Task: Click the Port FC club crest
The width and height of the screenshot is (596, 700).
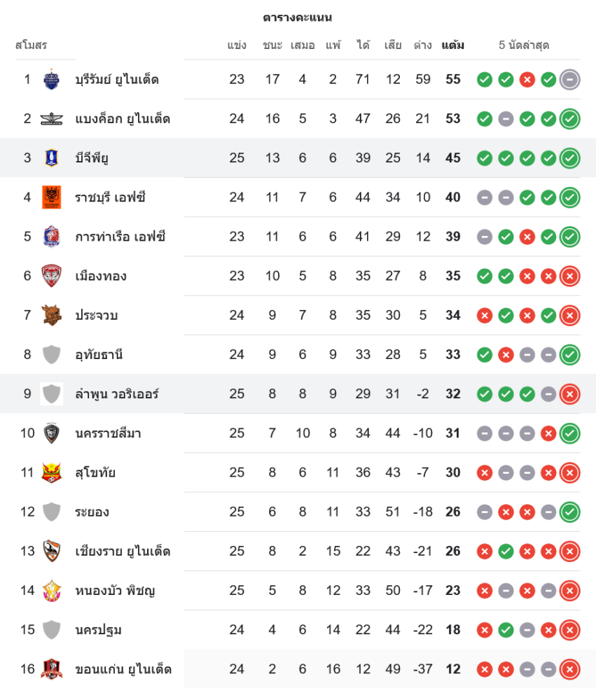Action: tap(52, 237)
